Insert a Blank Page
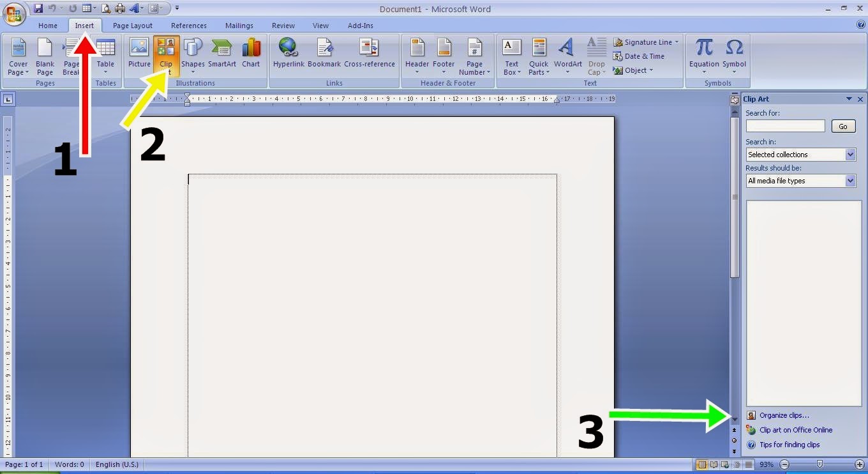 (x=45, y=57)
